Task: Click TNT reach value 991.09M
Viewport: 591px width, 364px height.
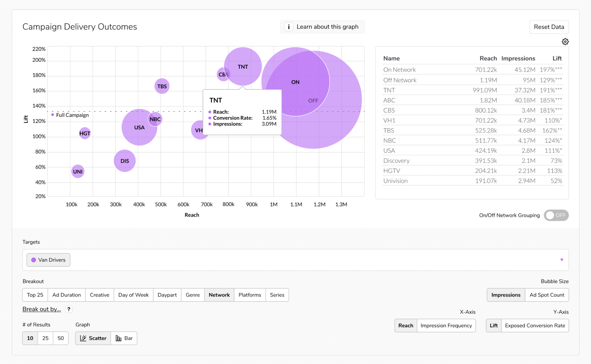Action: (485, 90)
